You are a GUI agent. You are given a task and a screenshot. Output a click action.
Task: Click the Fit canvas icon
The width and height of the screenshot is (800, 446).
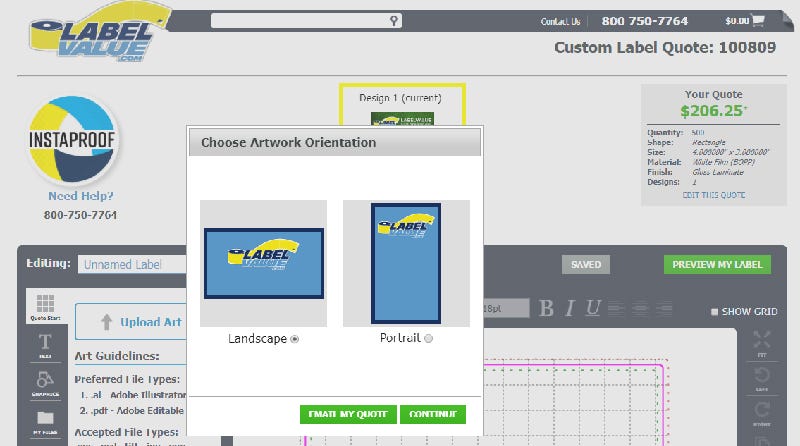(762, 342)
